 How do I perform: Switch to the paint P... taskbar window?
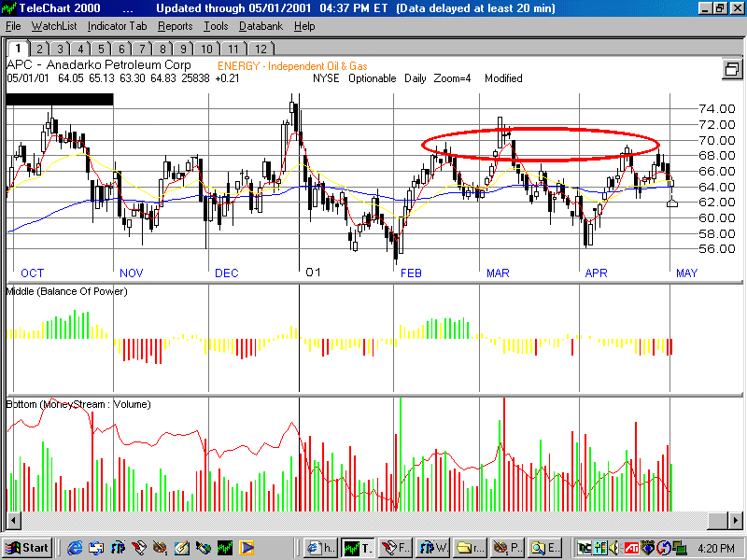507,548
